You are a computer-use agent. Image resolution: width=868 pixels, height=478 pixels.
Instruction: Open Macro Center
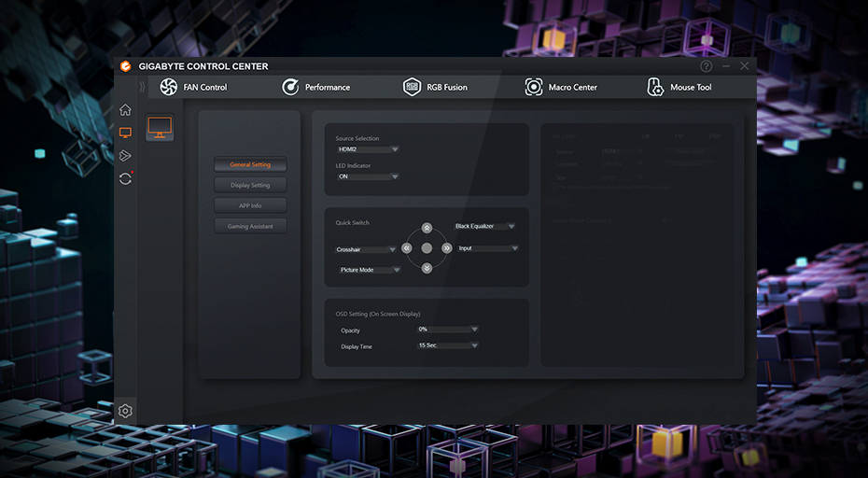pos(560,87)
